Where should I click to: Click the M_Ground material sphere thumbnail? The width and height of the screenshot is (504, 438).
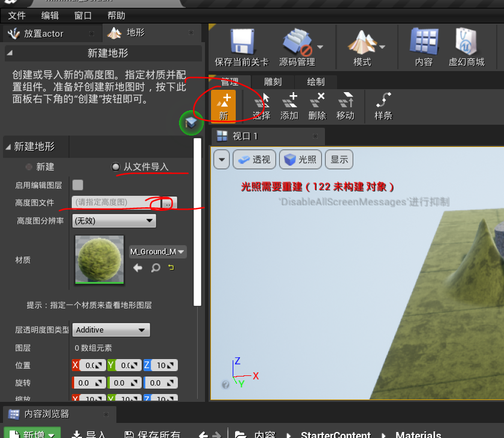pyautogui.click(x=99, y=260)
